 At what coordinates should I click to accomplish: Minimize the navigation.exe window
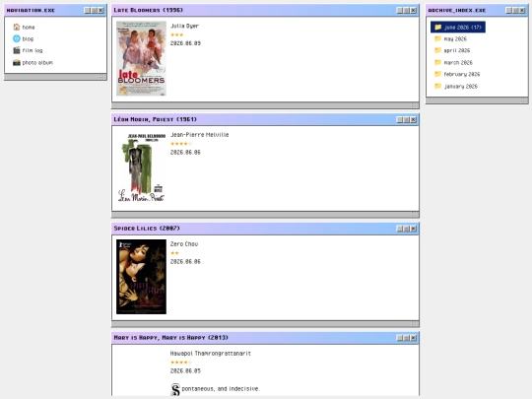coord(88,11)
